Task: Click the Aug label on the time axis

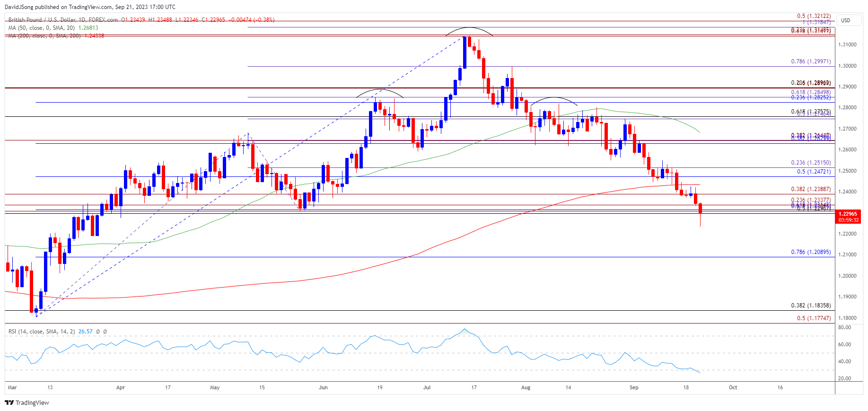Action: (x=526, y=387)
